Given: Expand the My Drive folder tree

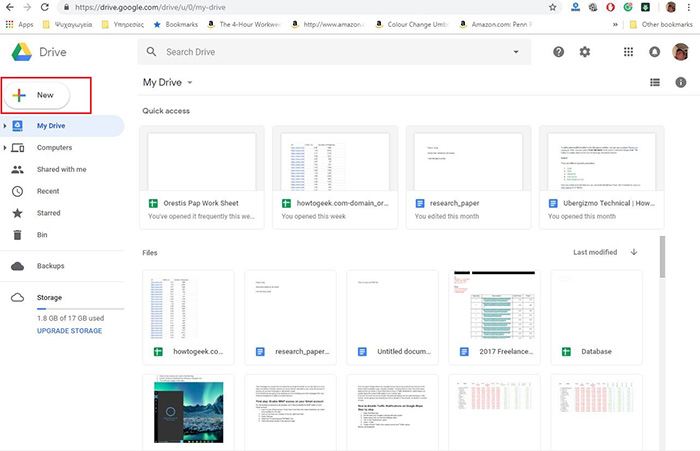Looking at the screenshot, I should pyautogui.click(x=5, y=126).
